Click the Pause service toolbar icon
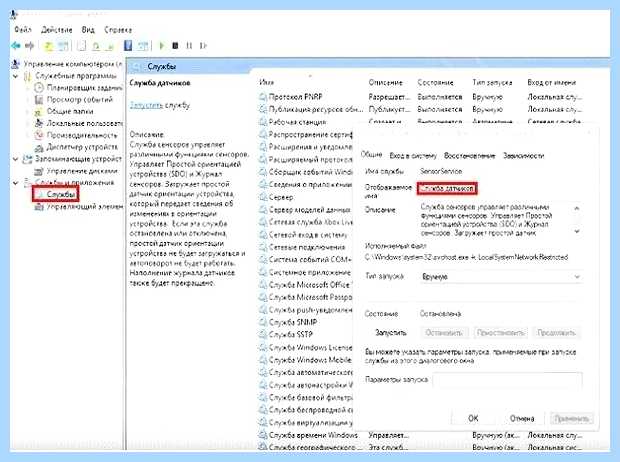 pyautogui.click(x=189, y=46)
